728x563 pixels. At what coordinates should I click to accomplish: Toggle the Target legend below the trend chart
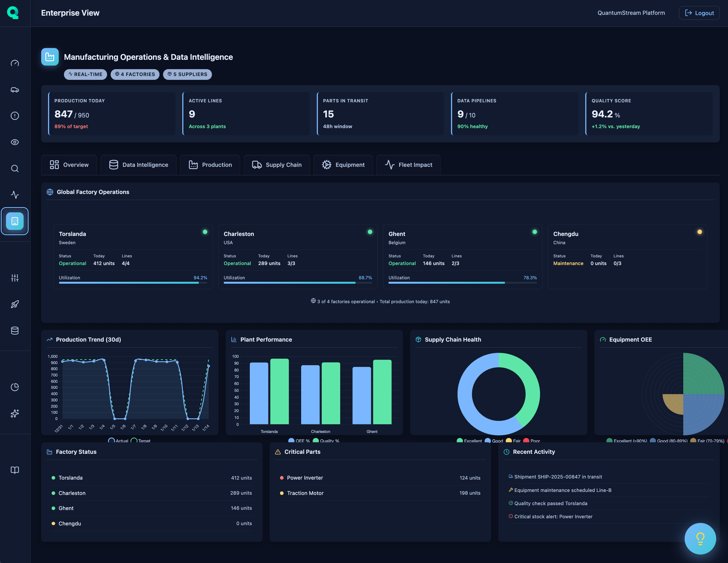pos(141,440)
